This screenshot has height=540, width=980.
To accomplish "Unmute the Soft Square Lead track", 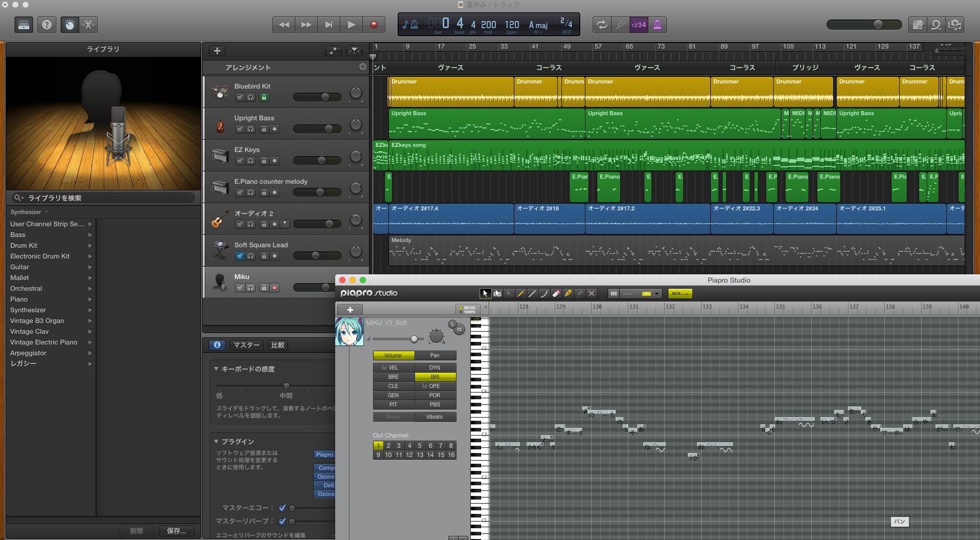I will pyautogui.click(x=239, y=256).
